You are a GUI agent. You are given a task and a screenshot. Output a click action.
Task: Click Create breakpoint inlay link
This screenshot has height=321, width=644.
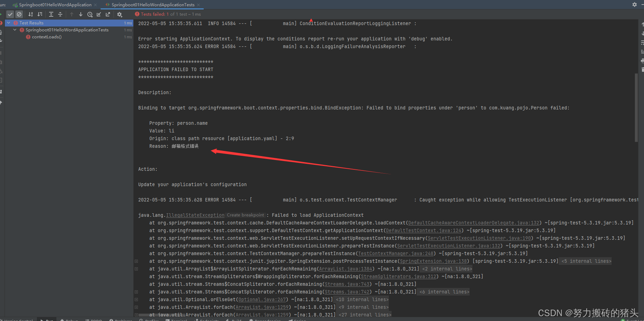click(245, 215)
